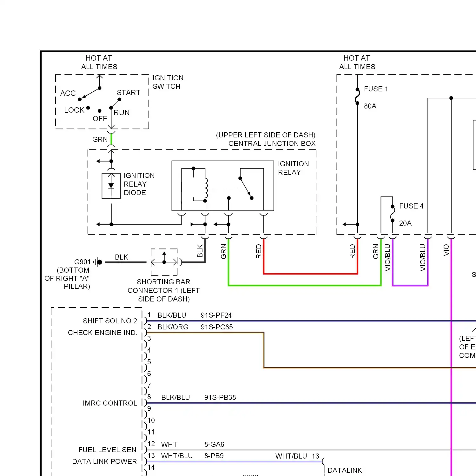This screenshot has width=476, height=476.
Task: Click the FUSE 1 label
Action: (376, 89)
